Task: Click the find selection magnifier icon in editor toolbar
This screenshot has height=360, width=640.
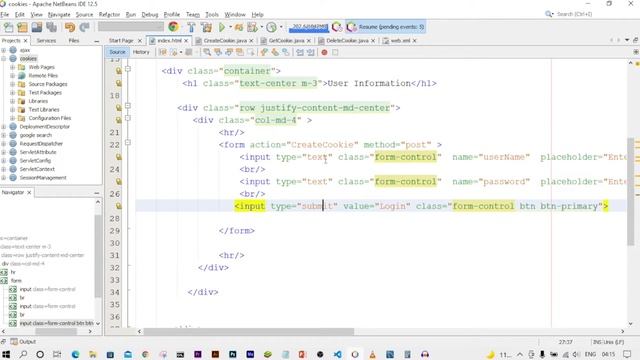Action: tap(207, 52)
